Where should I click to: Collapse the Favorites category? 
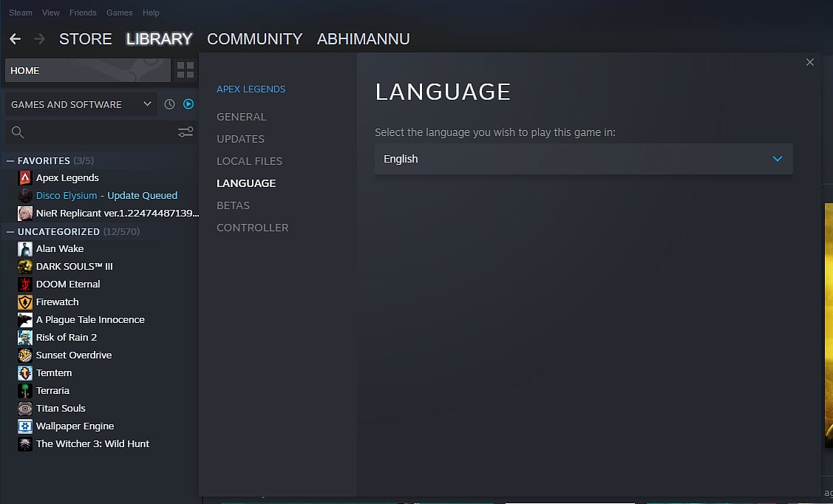click(x=10, y=160)
